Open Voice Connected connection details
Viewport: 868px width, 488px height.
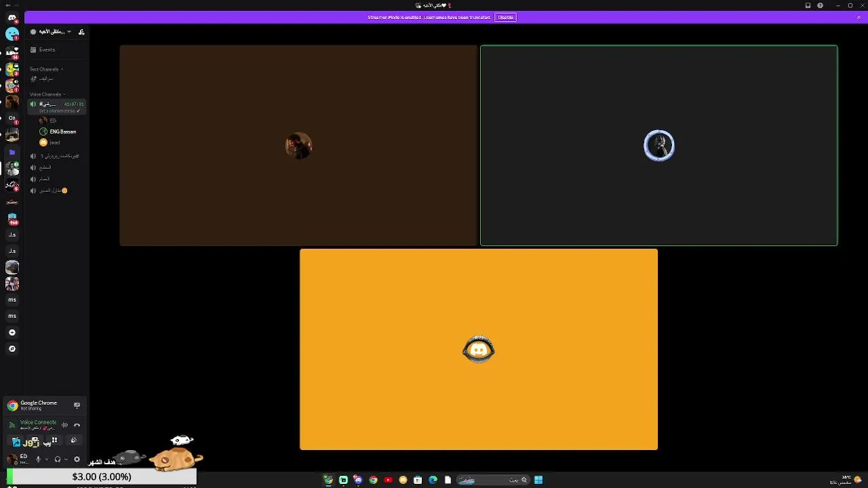(x=38, y=422)
